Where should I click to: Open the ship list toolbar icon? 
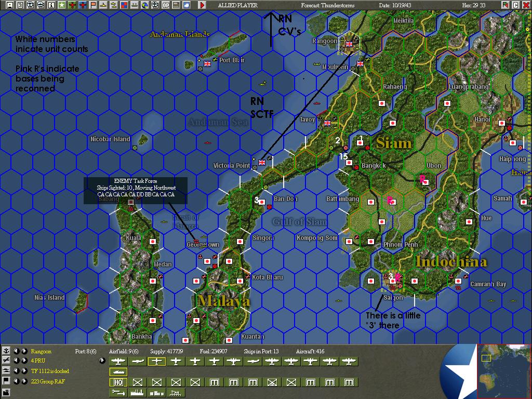[41, 5]
